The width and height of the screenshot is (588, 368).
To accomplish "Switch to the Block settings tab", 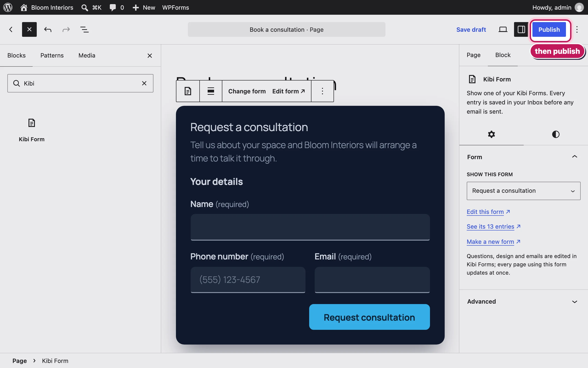I will (x=503, y=55).
